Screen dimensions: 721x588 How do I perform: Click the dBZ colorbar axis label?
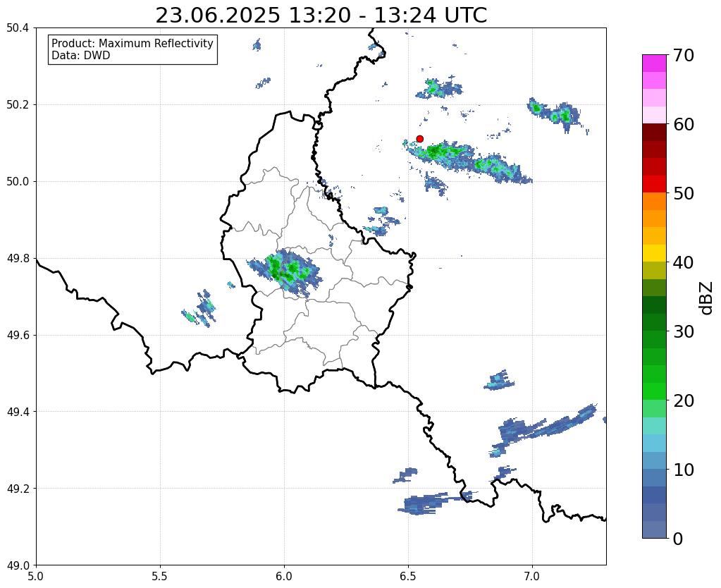pyautogui.click(x=707, y=298)
